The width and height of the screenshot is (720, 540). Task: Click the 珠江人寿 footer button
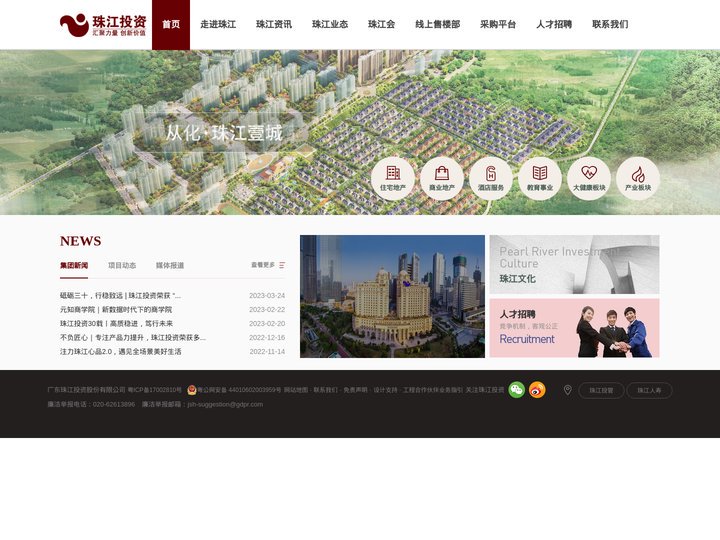point(649,390)
